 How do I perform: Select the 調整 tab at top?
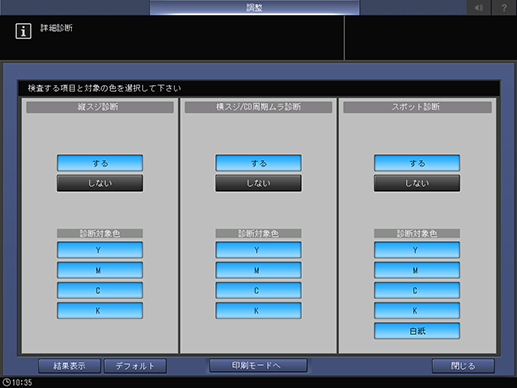pos(254,7)
